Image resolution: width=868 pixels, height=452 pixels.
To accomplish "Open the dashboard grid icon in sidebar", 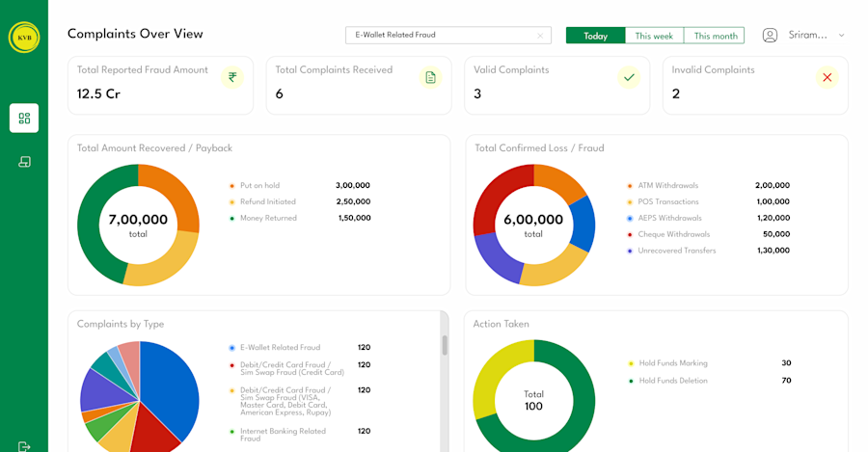I will pyautogui.click(x=24, y=118).
